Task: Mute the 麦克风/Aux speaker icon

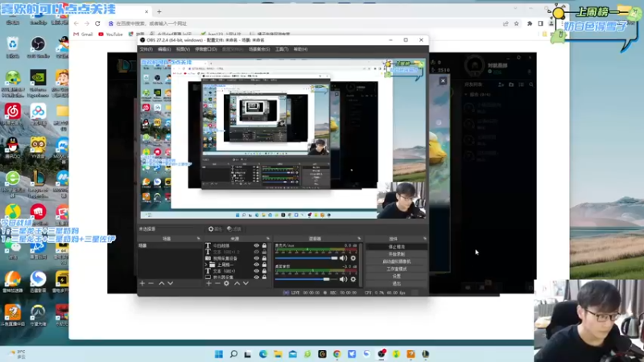Action: coord(343,258)
